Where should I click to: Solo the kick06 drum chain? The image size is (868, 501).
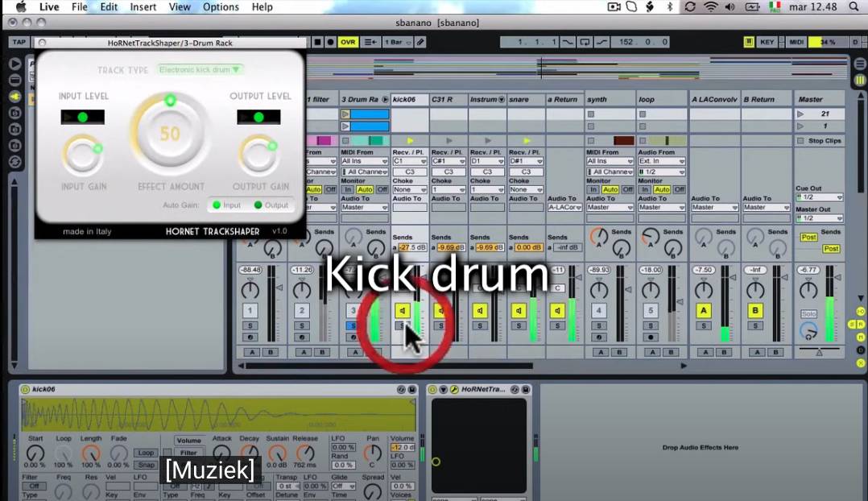click(x=403, y=326)
